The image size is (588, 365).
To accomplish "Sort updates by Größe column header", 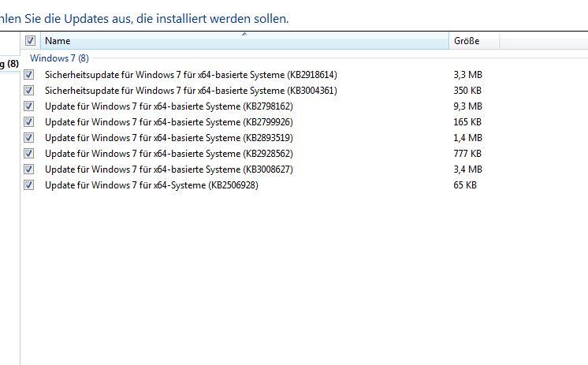I will click(474, 40).
